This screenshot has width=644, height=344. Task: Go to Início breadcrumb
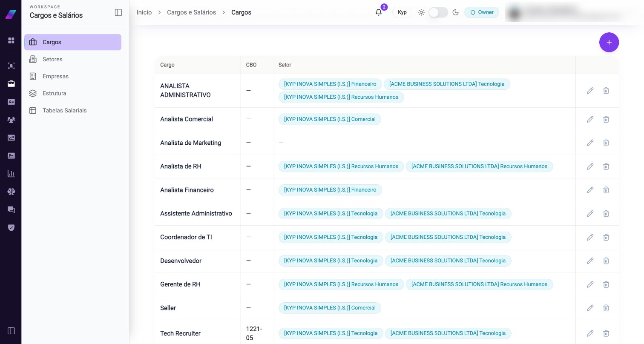144,12
